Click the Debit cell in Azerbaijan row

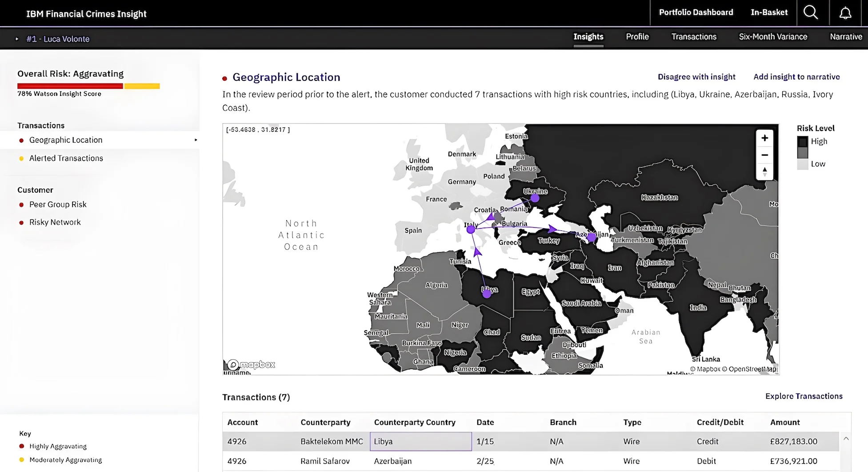click(x=706, y=461)
